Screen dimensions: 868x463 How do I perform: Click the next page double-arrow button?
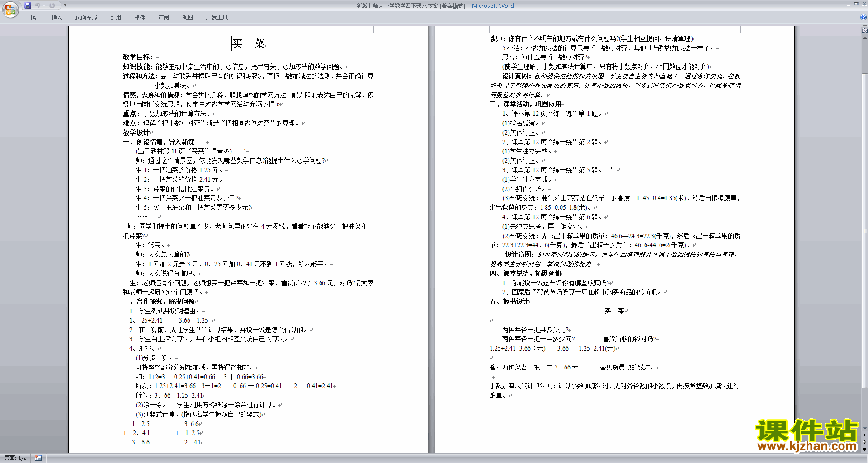pos(865,449)
